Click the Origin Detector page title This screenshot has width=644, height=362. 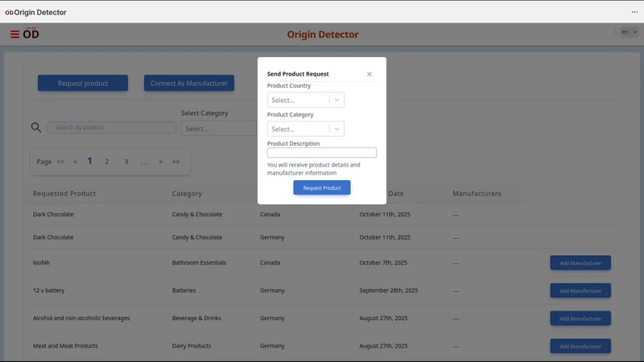[x=323, y=35]
